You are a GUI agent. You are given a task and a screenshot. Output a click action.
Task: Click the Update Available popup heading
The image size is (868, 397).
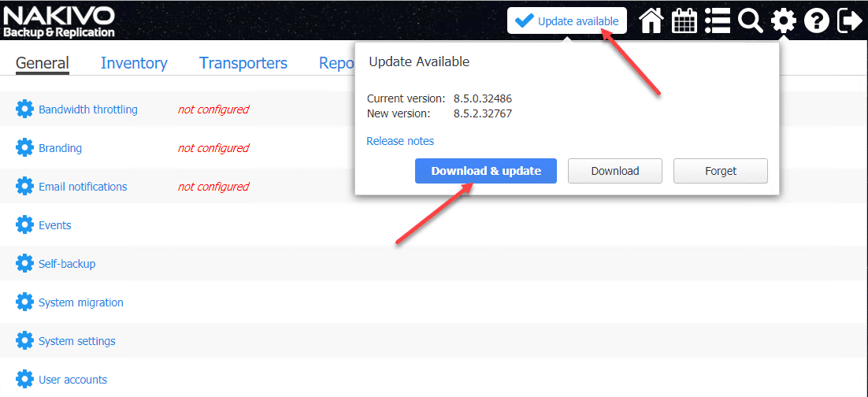tap(419, 62)
